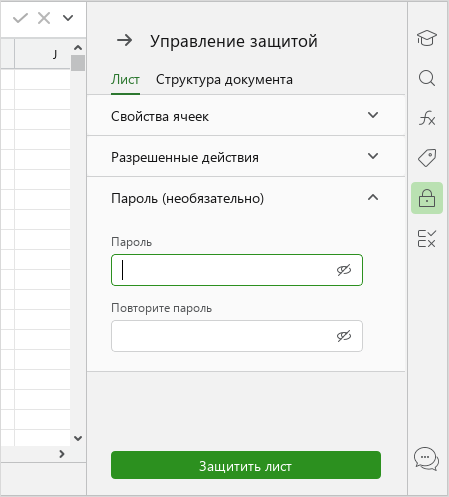This screenshot has width=449, height=497.
Task: Confirm formula with the checkmark icon
Action: point(20,18)
